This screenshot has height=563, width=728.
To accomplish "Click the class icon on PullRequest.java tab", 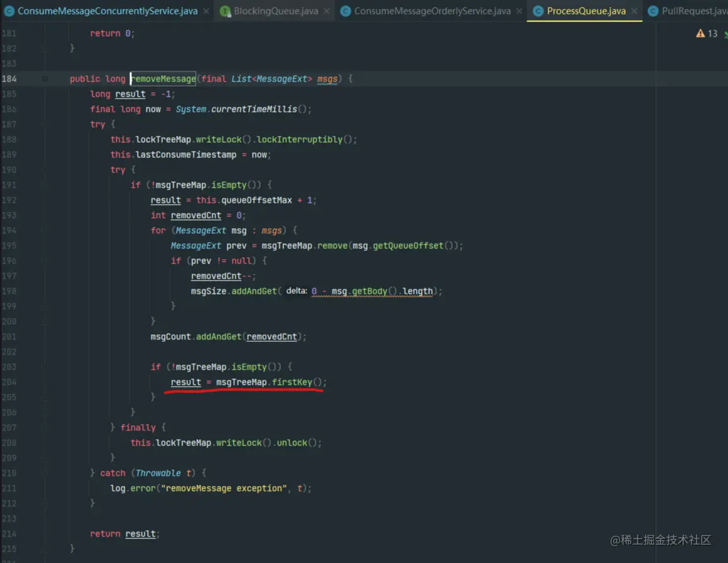I will (x=653, y=11).
